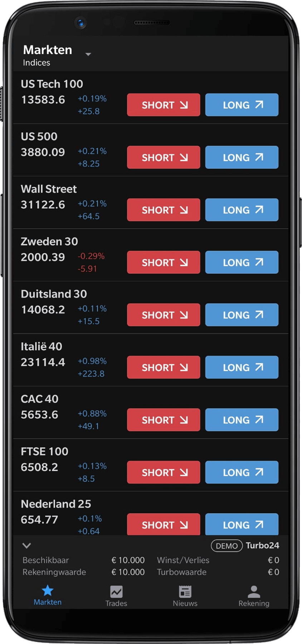Image resolution: width=302 pixels, height=644 pixels.
Task: Tap LONG for US Tech 100
Action: 242,105
